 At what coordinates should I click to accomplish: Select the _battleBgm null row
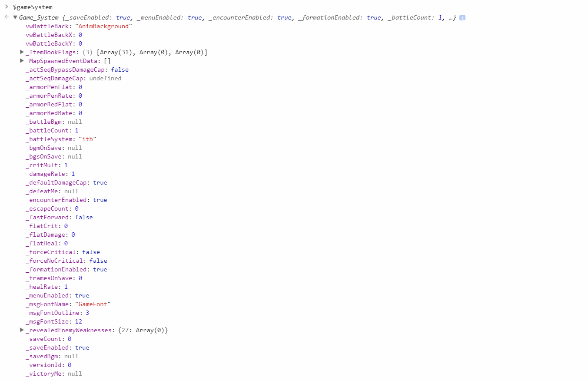pyautogui.click(x=54, y=122)
